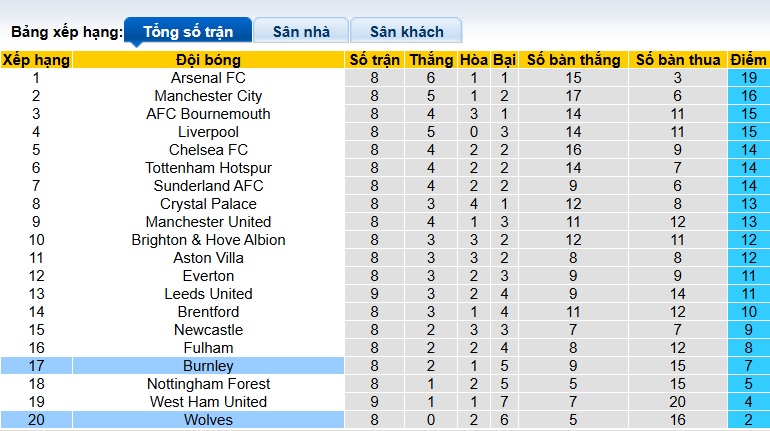Open the Manchester City team link
This screenshot has width=770, height=431.
[208, 96]
